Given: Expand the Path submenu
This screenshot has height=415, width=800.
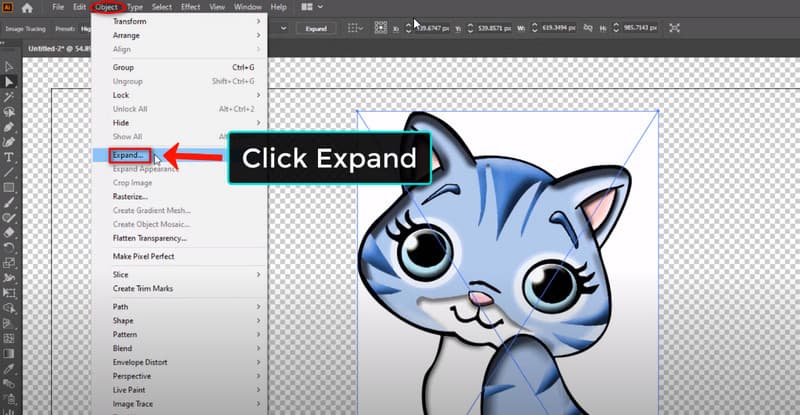Looking at the screenshot, I should click(x=180, y=307).
